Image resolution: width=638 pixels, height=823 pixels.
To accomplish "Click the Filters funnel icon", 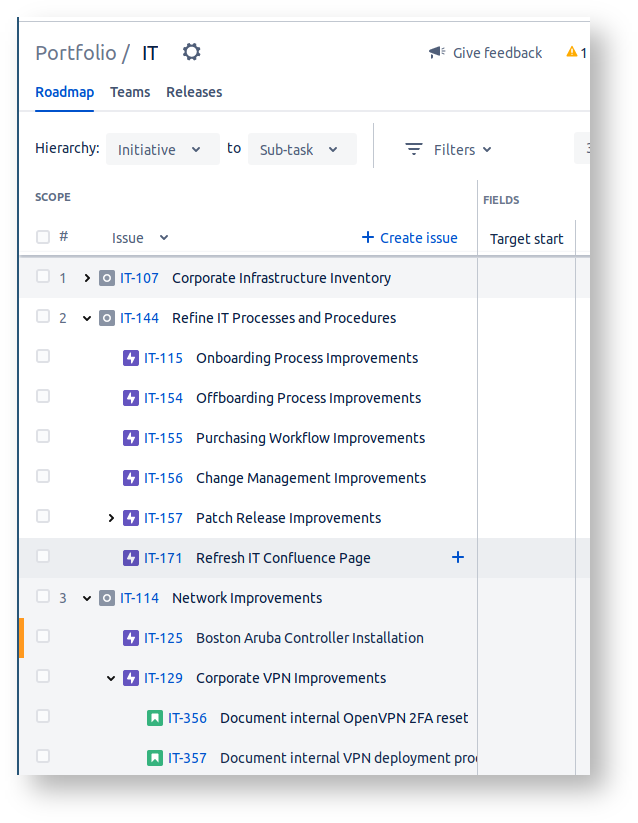I will click(x=413, y=150).
